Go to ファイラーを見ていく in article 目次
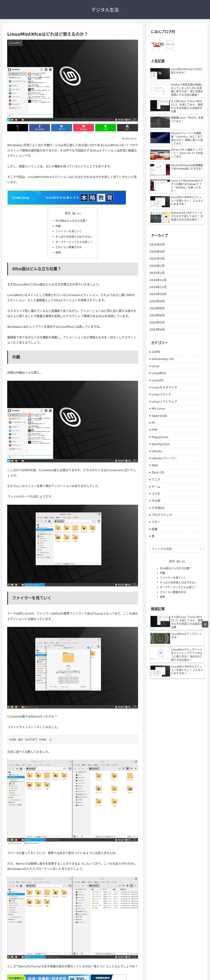Screen dimensions: 210x980 pyautogui.click(x=69, y=231)
